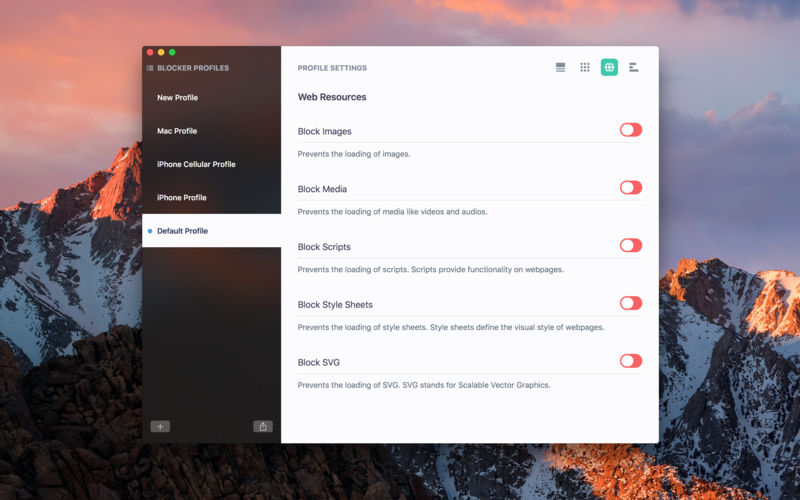Click the Block Media label

322,189
